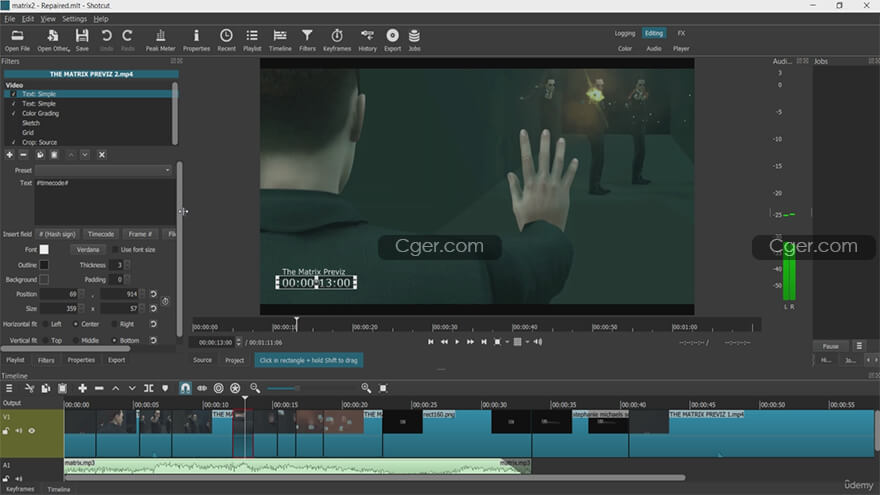The width and height of the screenshot is (880, 495).
Task: Click the Thickness value stepper
Action: point(127,265)
